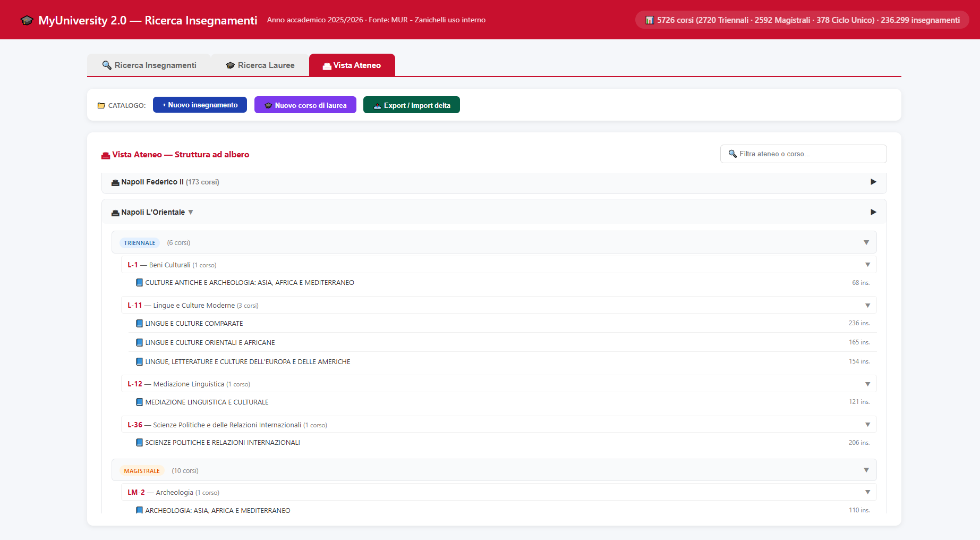Click the '110 ins.' count

859,510
